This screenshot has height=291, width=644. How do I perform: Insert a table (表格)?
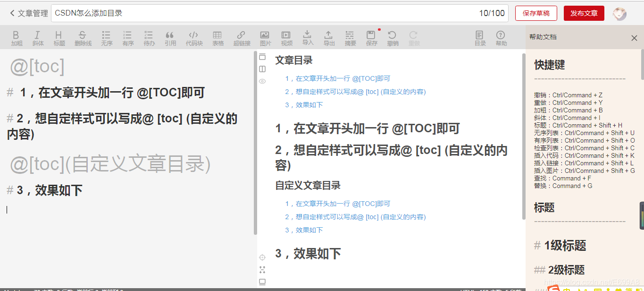[x=217, y=38]
